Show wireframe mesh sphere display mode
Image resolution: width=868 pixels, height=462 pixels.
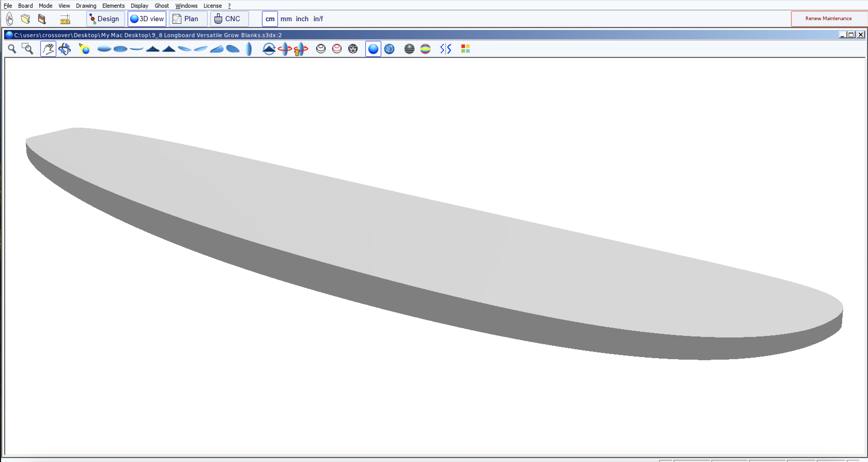click(x=353, y=49)
